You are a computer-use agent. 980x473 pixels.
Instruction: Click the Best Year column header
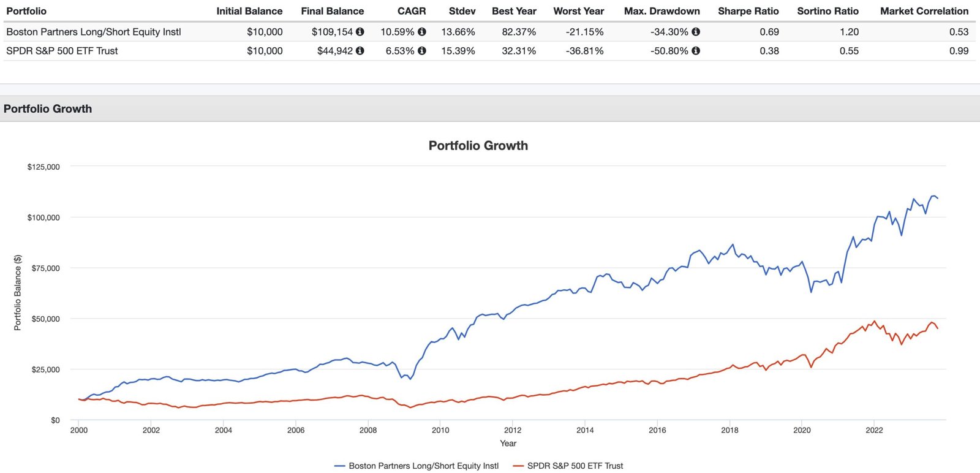tap(514, 11)
